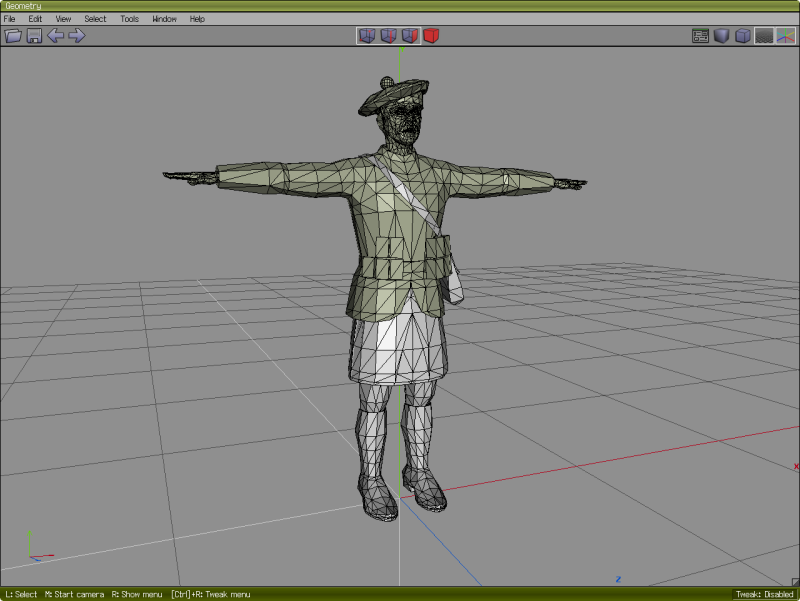
Task: Switch to edge selection mode
Action: tap(388, 36)
